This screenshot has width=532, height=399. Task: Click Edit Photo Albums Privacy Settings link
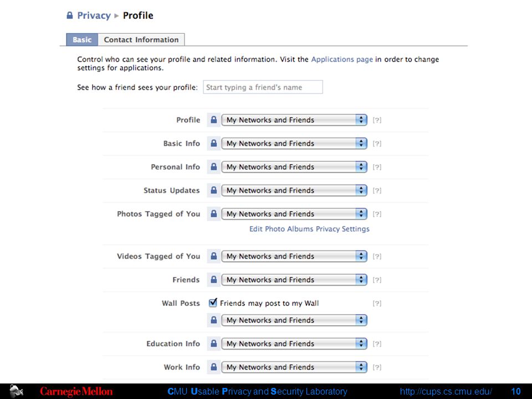[309, 229]
